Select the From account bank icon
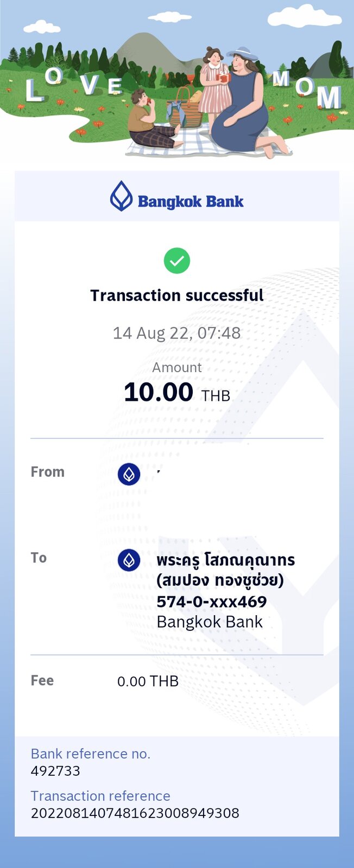This screenshot has height=868, width=354. pyautogui.click(x=129, y=475)
